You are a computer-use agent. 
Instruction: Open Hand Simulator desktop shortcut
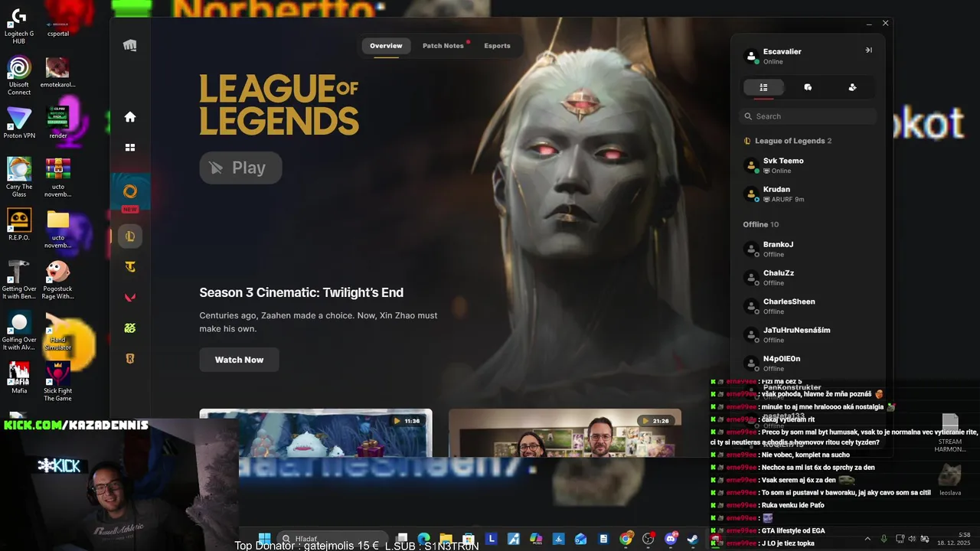coord(58,331)
